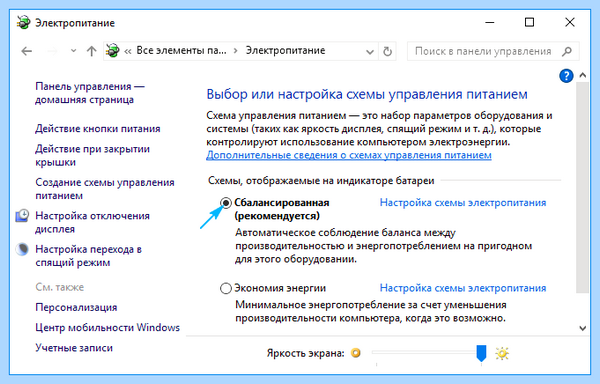The image size is (600, 384).
Task: Select the Экономия энергии radio button
Action: click(226, 288)
